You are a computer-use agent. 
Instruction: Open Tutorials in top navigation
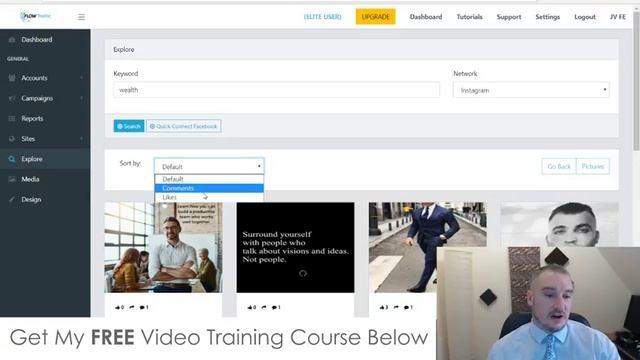(x=469, y=17)
